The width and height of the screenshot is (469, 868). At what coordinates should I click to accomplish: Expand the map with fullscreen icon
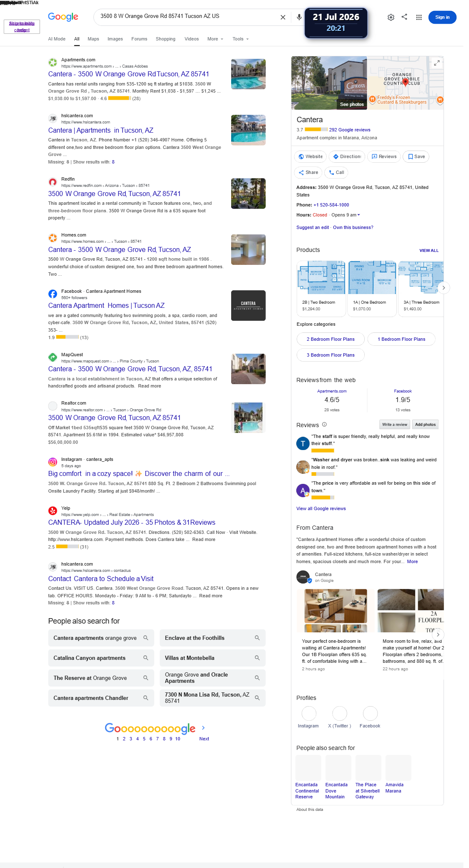pyautogui.click(x=436, y=63)
